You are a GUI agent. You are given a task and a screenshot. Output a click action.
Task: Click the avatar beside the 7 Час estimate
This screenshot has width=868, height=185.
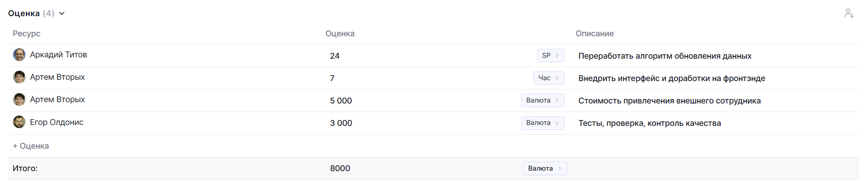click(19, 77)
